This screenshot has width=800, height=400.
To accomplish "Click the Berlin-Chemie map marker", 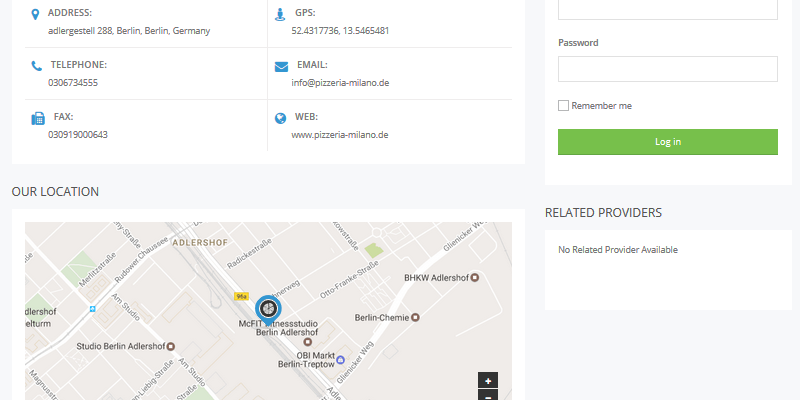I will [416, 318].
